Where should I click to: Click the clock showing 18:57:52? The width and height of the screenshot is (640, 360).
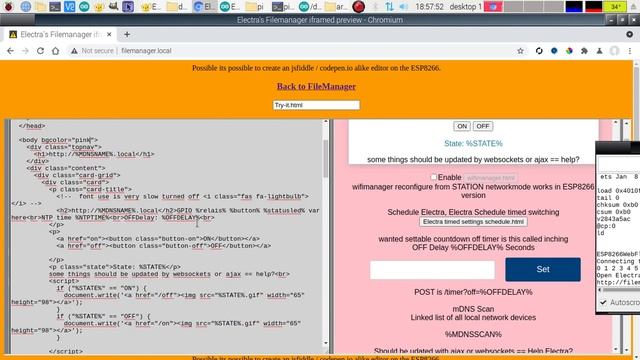[x=429, y=7]
